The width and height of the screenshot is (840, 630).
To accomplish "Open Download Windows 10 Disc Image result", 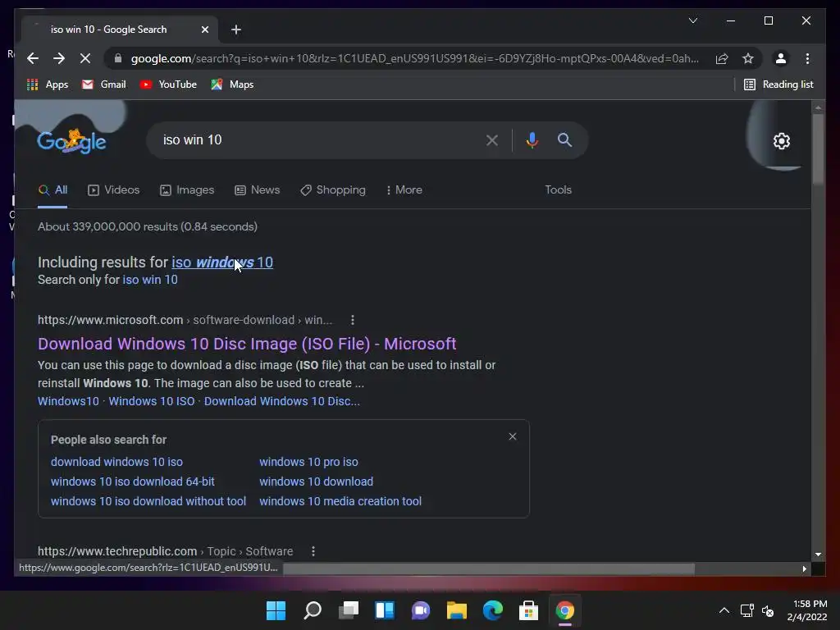I will tap(247, 344).
